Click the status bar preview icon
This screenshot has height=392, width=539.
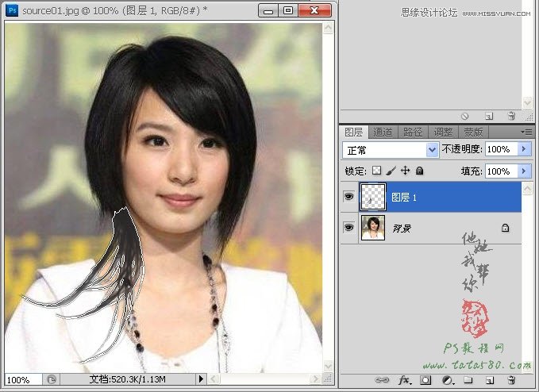(x=52, y=379)
